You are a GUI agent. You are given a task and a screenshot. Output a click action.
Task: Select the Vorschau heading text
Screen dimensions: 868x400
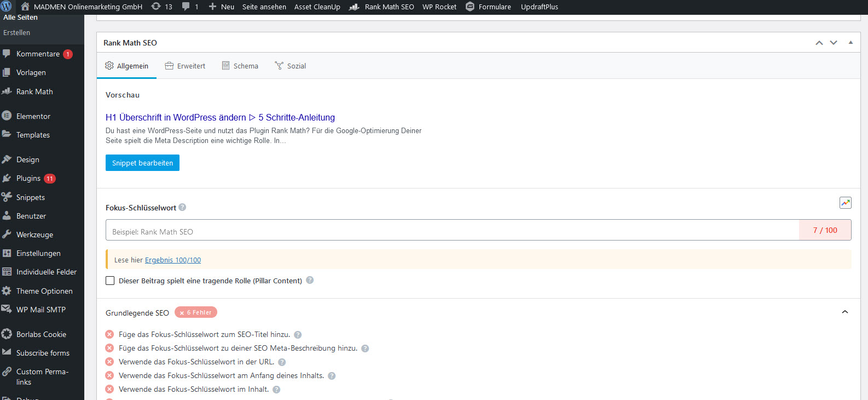click(x=123, y=95)
